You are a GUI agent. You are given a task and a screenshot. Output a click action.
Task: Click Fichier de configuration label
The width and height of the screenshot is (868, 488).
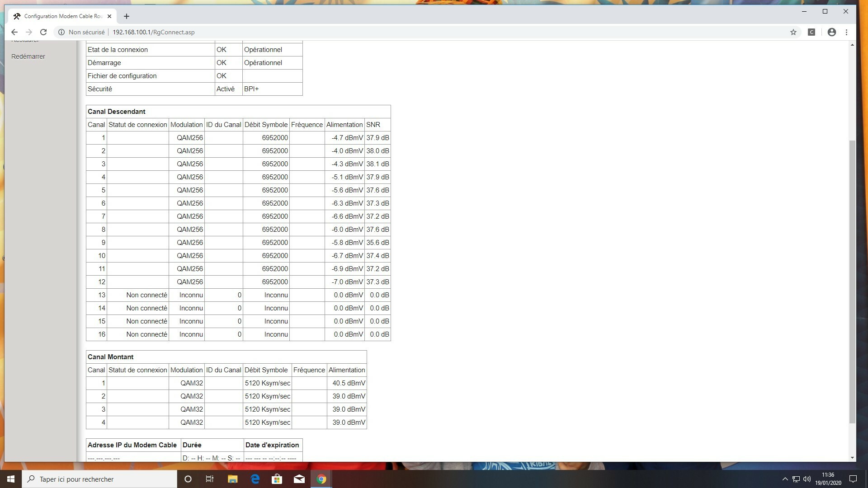tap(122, 76)
